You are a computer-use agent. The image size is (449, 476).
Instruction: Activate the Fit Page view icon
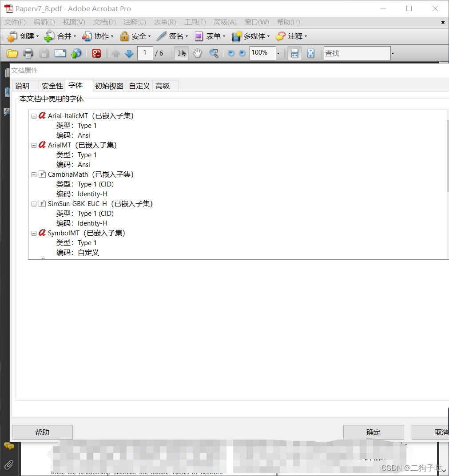pyautogui.click(x=310, y=53)
